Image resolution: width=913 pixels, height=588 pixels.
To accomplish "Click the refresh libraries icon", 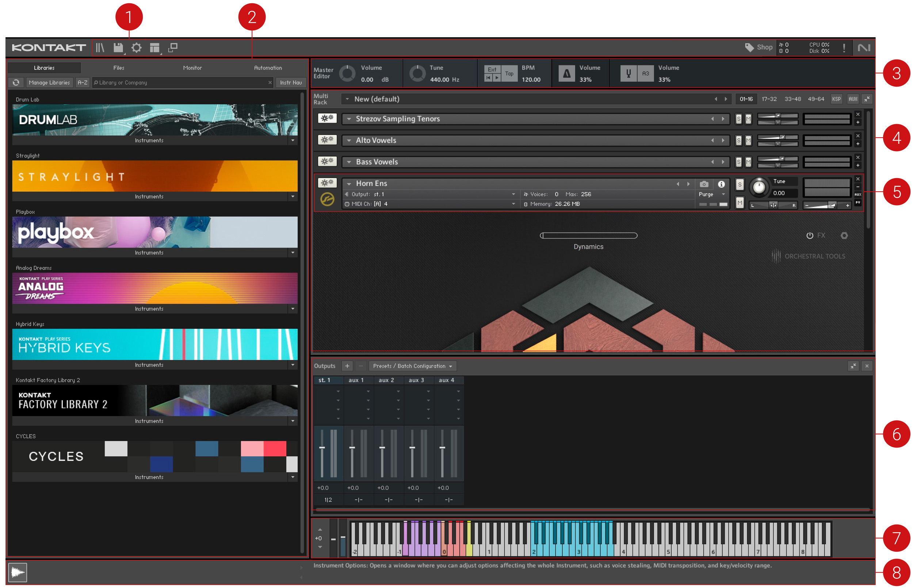I will click(x=16, y=82).
